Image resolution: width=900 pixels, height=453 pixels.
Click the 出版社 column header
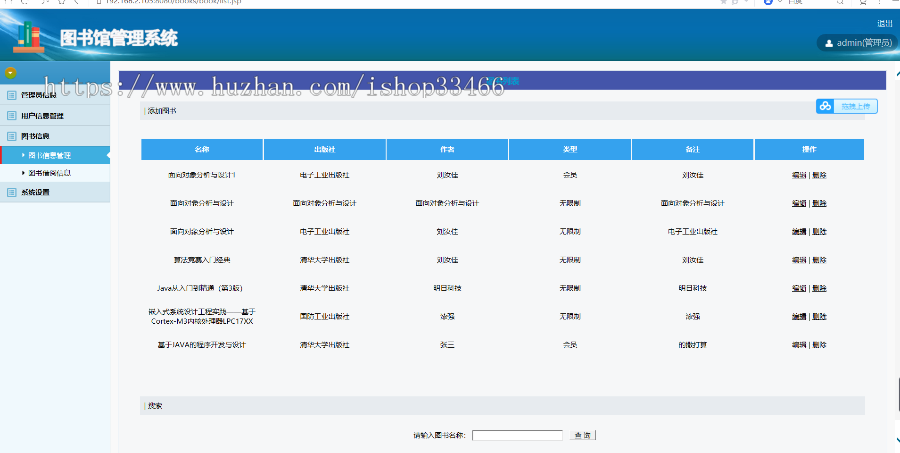pyautogui.click(x=324, y=149)
